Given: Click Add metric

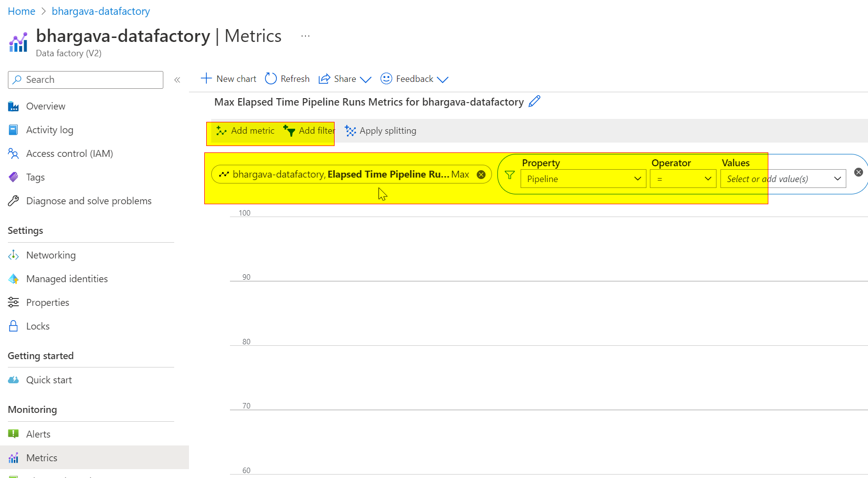Looking at the screenshot, I should pos(245,131).
